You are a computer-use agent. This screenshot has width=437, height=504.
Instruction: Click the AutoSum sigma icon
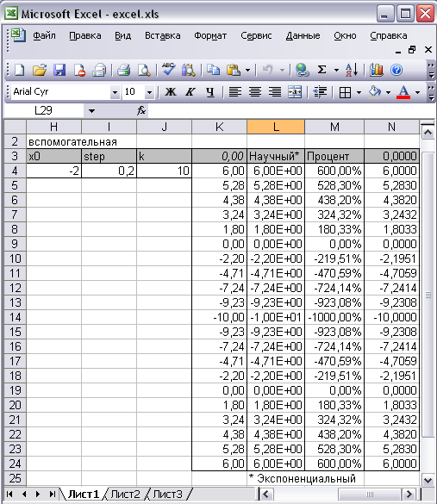coord(322,70)
